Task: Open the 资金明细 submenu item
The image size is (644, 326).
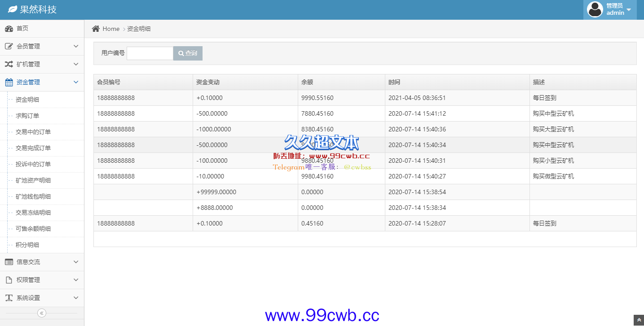Action: pos(42,100)
